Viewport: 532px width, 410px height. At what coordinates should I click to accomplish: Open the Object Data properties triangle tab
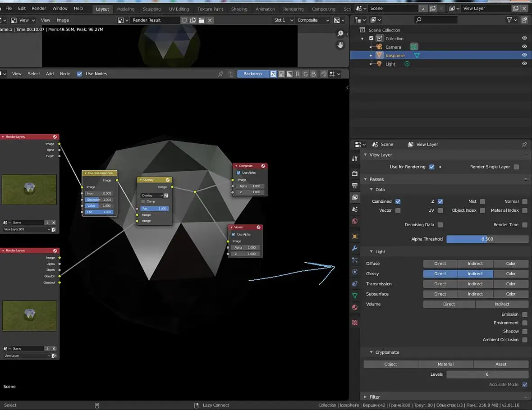click(355, 296)
